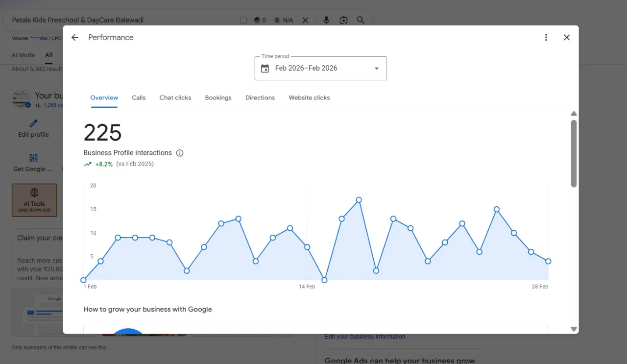Clear the search query with X icon
The height and width of the screenshot is (364, 627).
click(x=305, y=20)
